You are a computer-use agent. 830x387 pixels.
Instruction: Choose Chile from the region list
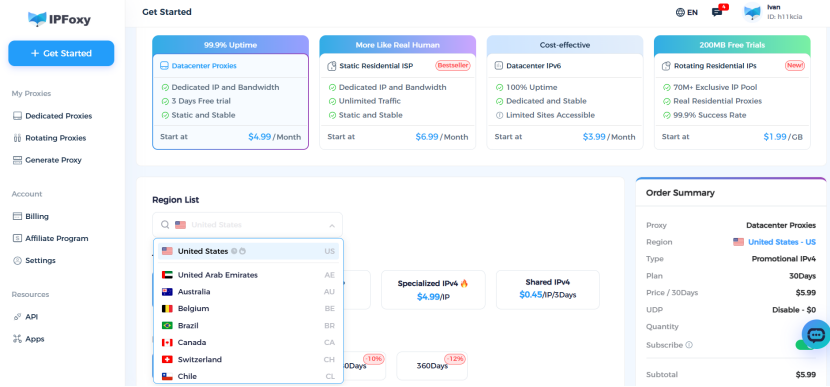pyautogui.click(x=248, y=376)
